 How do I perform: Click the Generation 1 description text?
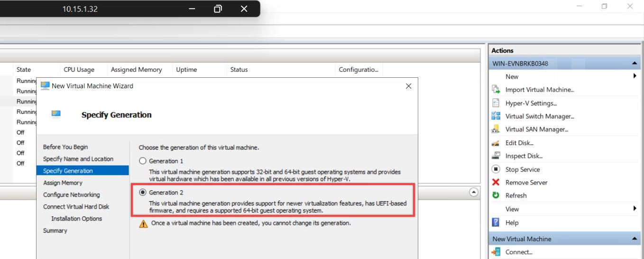tap(275, 175)
